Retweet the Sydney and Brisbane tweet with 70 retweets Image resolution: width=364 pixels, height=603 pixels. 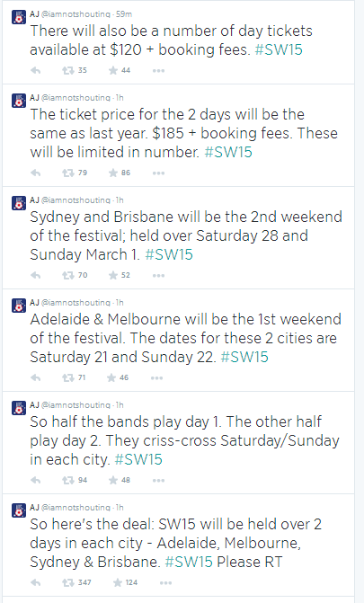click(68, 275)
